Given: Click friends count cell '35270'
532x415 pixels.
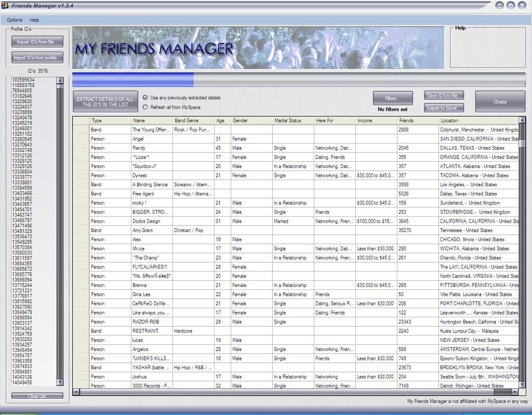Looking at the screenshot, I should [x=417, y=230].
